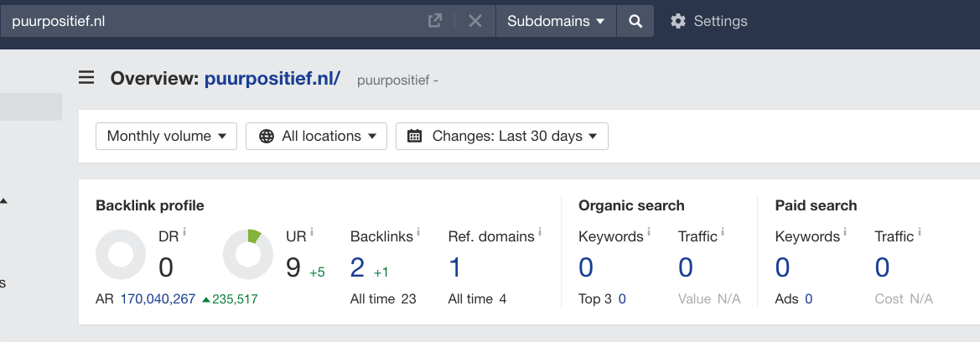Click Ref. domains All time 4 text

pos(478,299)
